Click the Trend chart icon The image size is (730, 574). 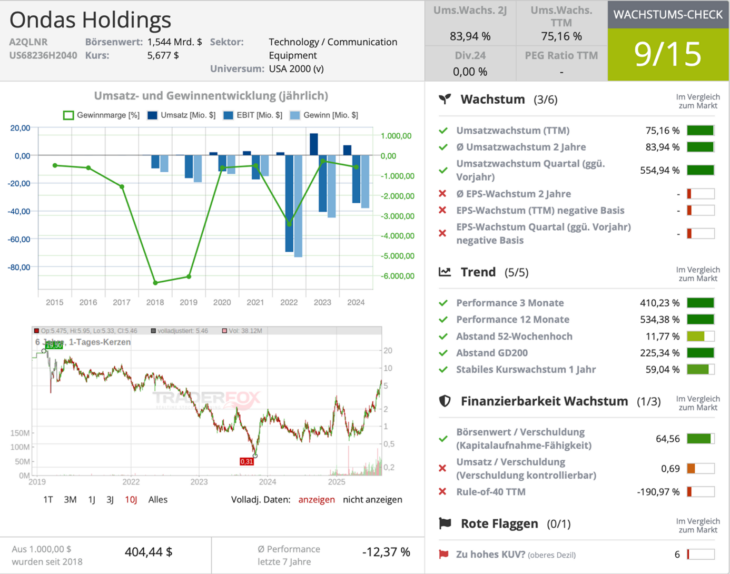[x=445, y=272]
